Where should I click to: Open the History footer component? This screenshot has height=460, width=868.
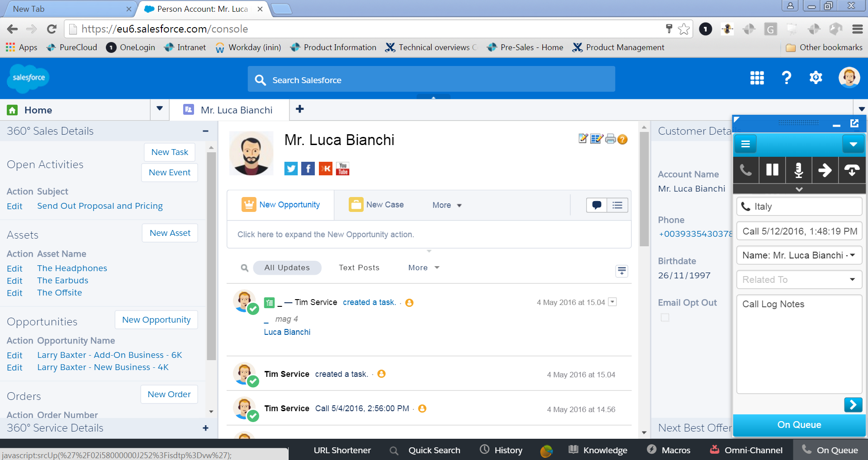[x=501, y=450]
